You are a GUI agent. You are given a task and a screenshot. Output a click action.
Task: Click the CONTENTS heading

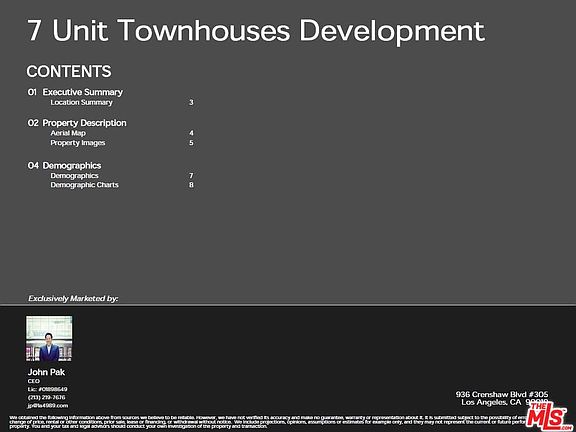69,71
